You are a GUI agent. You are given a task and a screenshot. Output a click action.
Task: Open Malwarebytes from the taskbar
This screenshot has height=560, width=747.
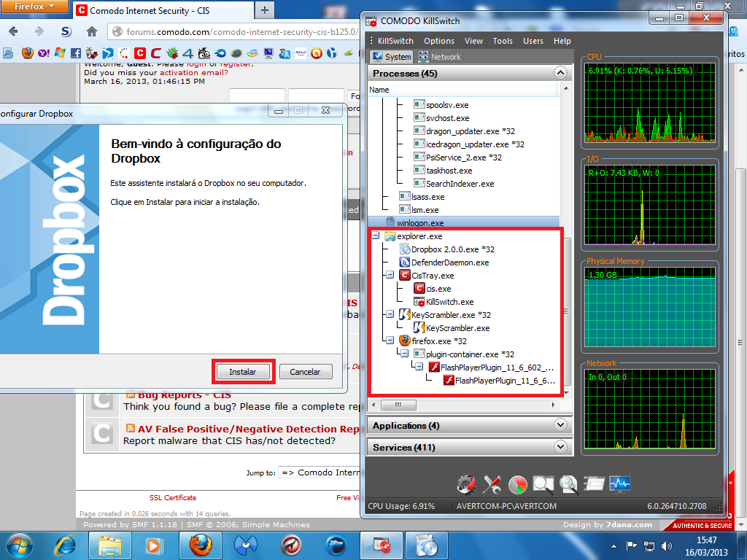click(x=246, y=545)
